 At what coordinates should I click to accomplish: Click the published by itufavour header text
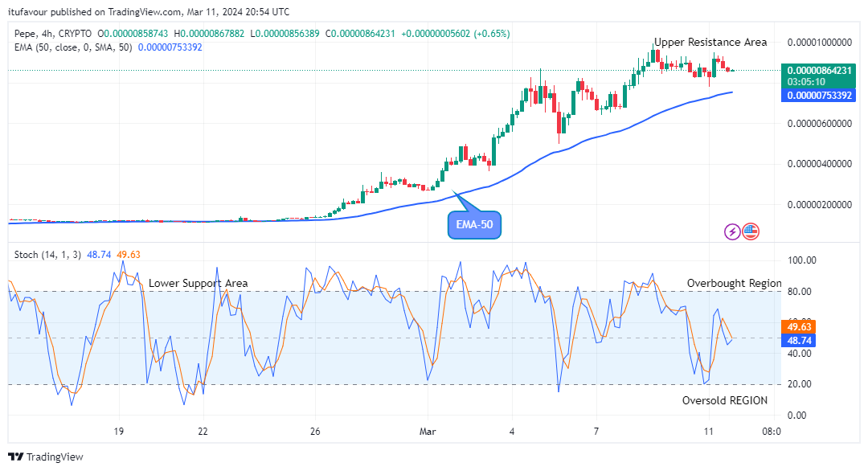(x=149, y=11)
